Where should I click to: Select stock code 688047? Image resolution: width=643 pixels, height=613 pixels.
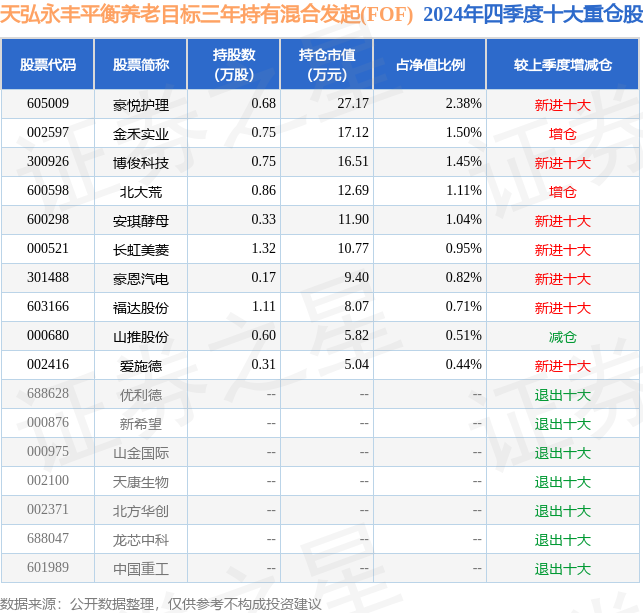pyautogui.click(x=48, y=539)
